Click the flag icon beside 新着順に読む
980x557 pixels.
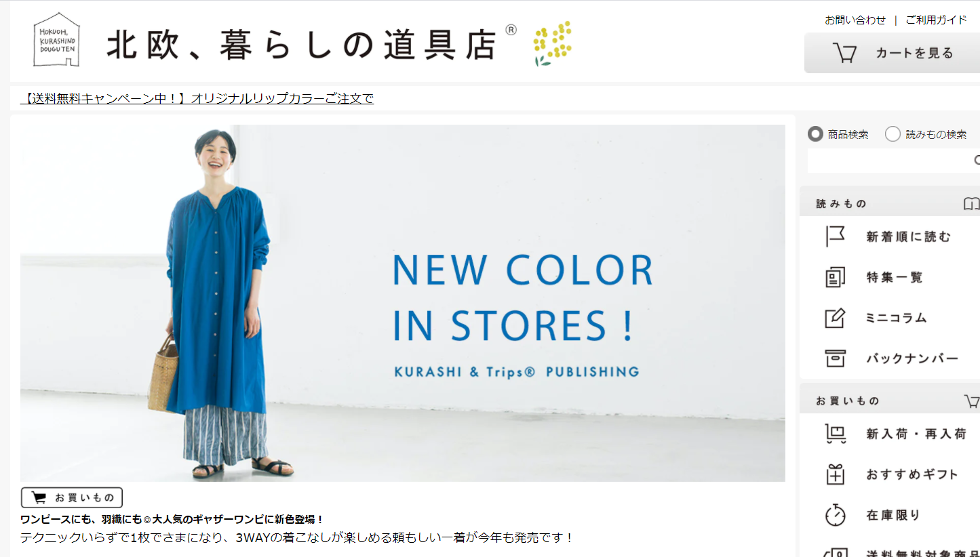[x=835, y=236]
